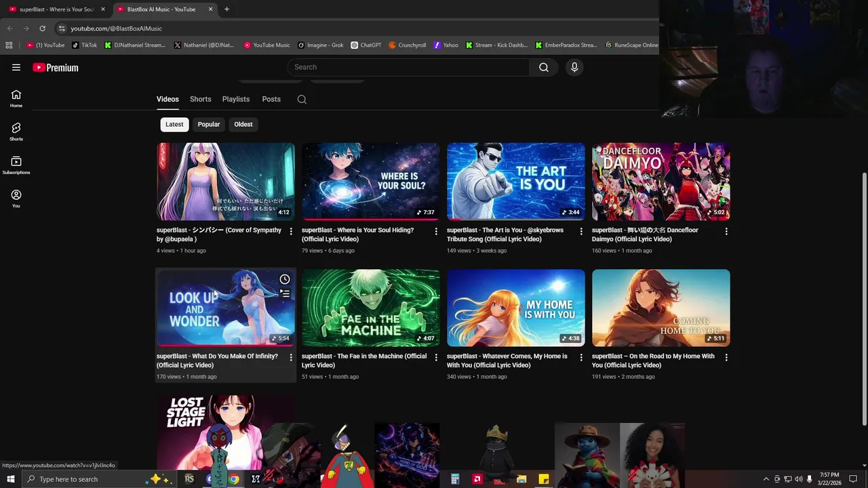Open TikTok bookmark
The image size is (868, 488).
tap(85, 45)
